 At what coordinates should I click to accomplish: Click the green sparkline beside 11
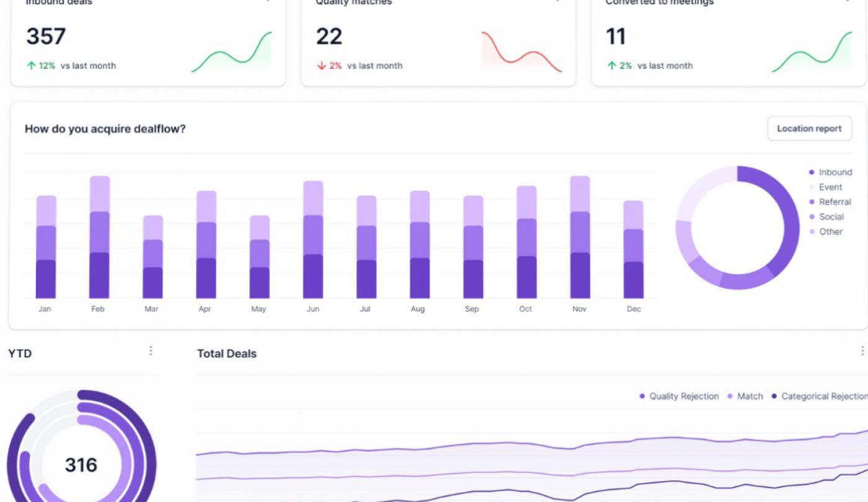[x=812, y=52]
